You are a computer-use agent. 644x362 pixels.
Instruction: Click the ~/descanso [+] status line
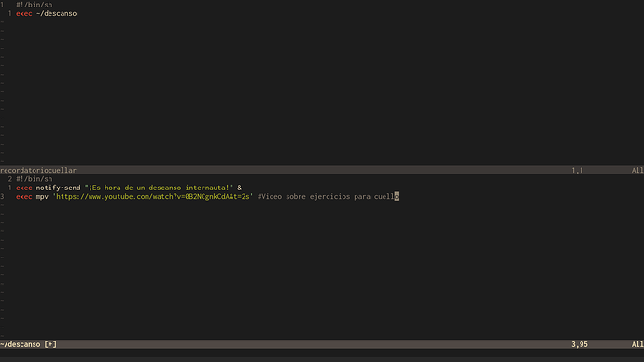(x=322, y=344)
